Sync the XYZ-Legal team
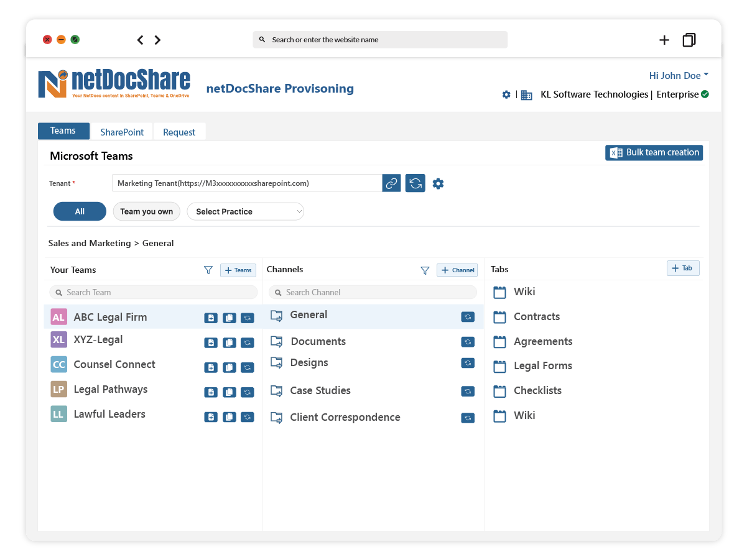Image resolution: width=747 pixels, height=560 pixels. click(x=248, y=342)
